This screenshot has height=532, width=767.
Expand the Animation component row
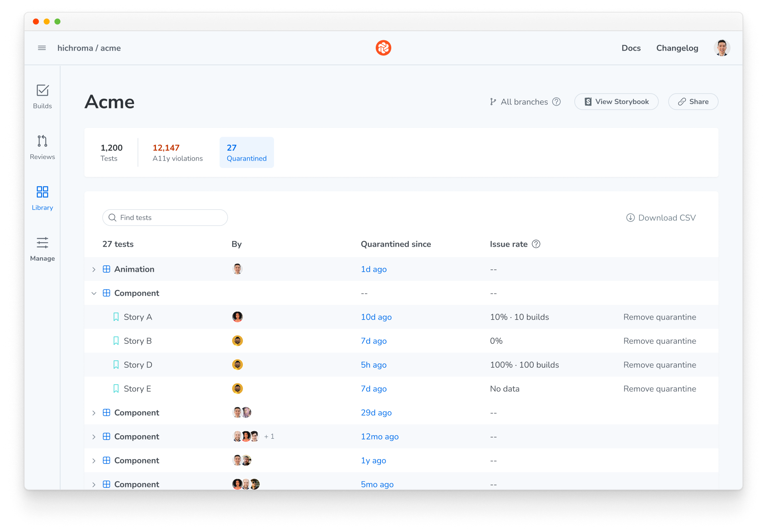(x=94, y=269)
